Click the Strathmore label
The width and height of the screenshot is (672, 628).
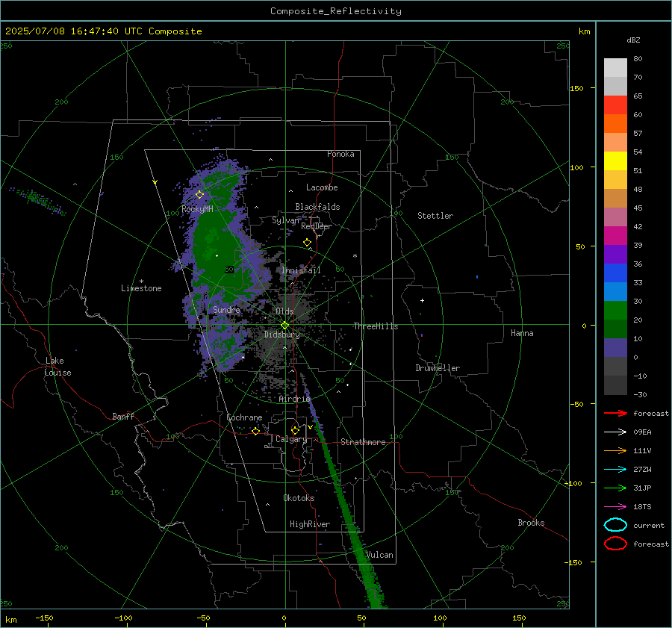pyautogui.click(x=363, y=442)
